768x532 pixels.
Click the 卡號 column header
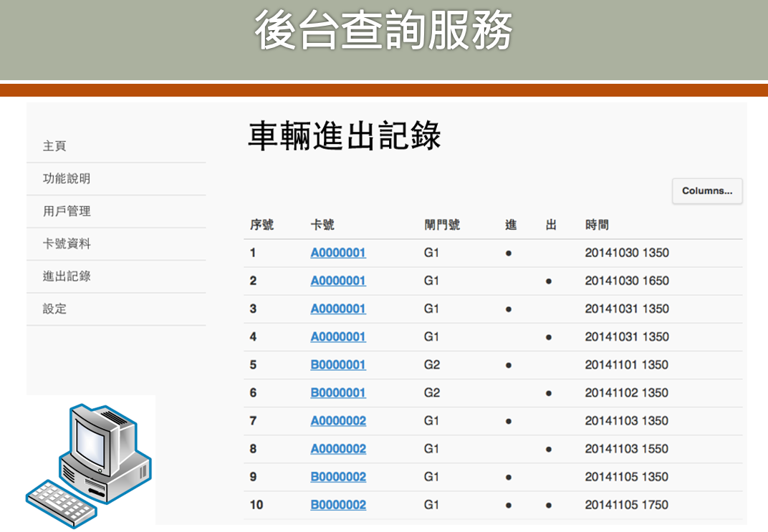tap(322, 225)
